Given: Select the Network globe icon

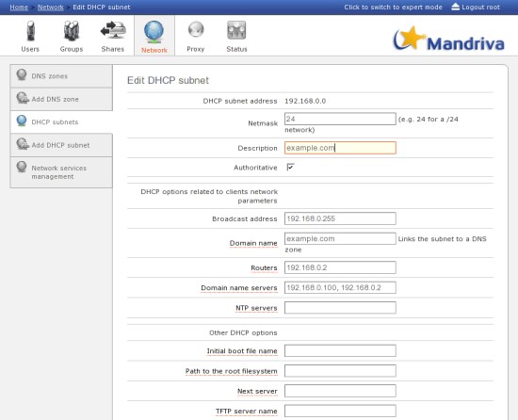Looking at the screenshot, I should pyautogui.click(x=154, y=32).
